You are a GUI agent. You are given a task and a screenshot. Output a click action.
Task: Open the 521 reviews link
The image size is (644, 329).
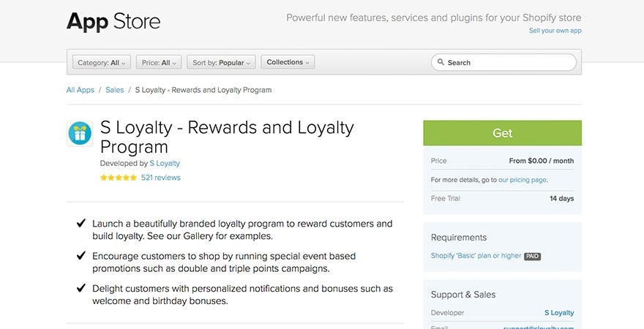click(x=161, y=178)
